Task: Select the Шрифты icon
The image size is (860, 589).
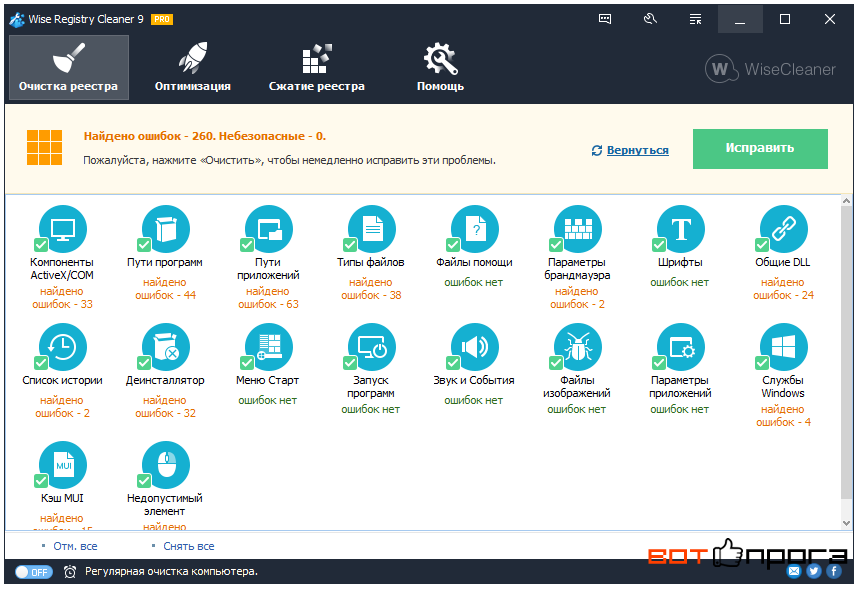Action: tap(681, 229)
